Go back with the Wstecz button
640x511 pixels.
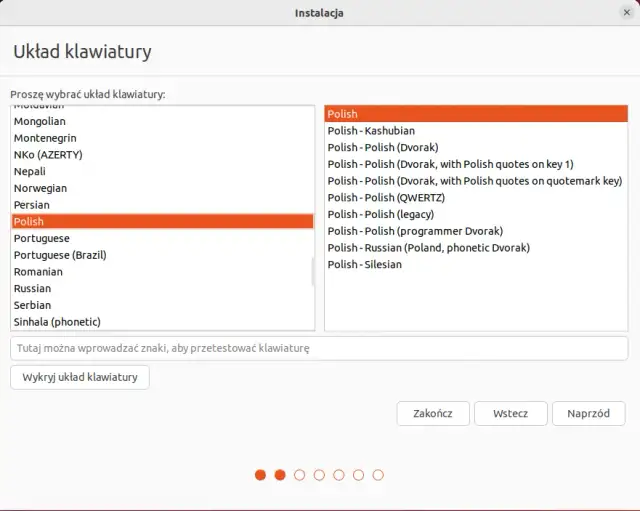510,413
